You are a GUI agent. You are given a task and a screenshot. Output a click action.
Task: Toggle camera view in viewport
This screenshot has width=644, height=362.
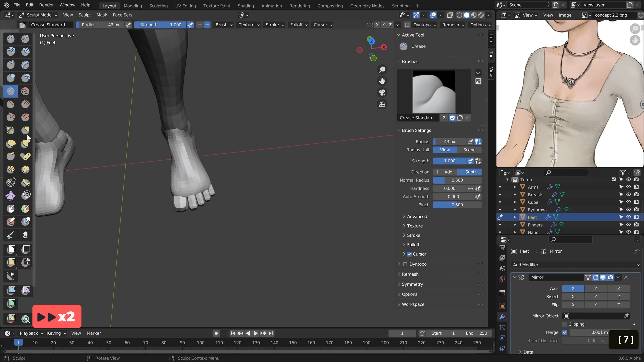click(382, 93)
